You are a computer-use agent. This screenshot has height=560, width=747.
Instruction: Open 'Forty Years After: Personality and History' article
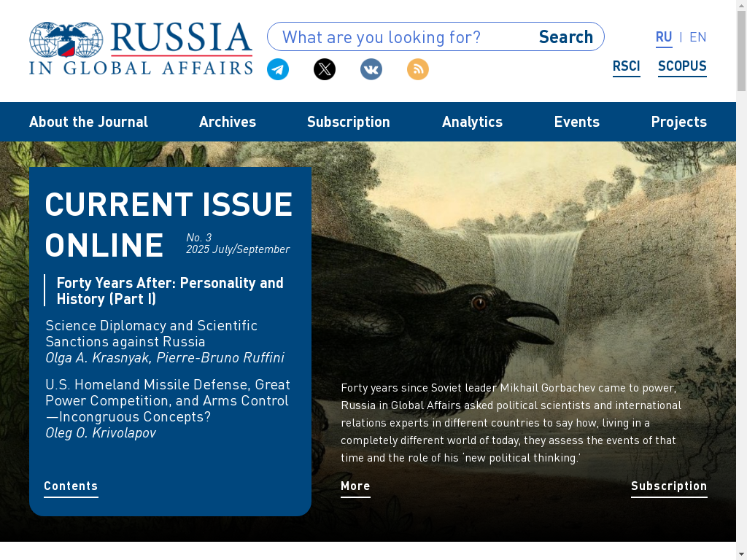pos(170,290)
